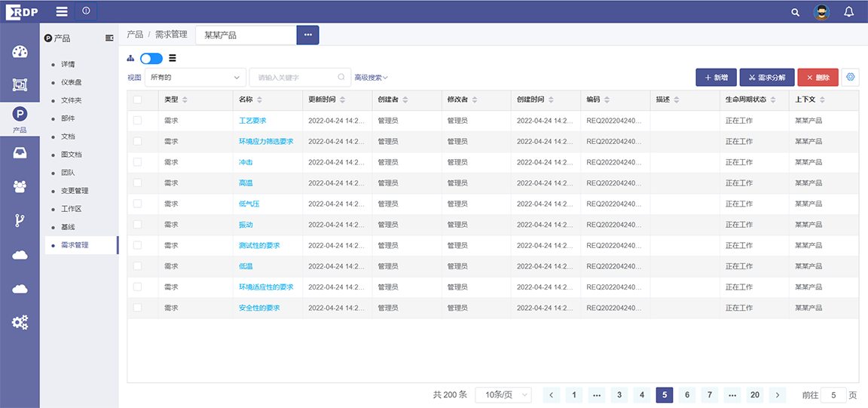Click the 新增 button
The image size is (868, 408).
pyautogui.click(x=716, y=78)
